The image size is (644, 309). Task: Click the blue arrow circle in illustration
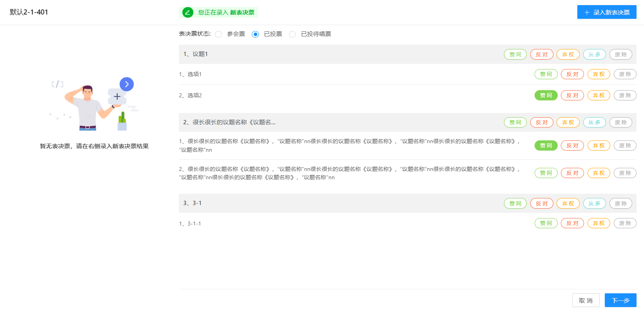(127, 84)
